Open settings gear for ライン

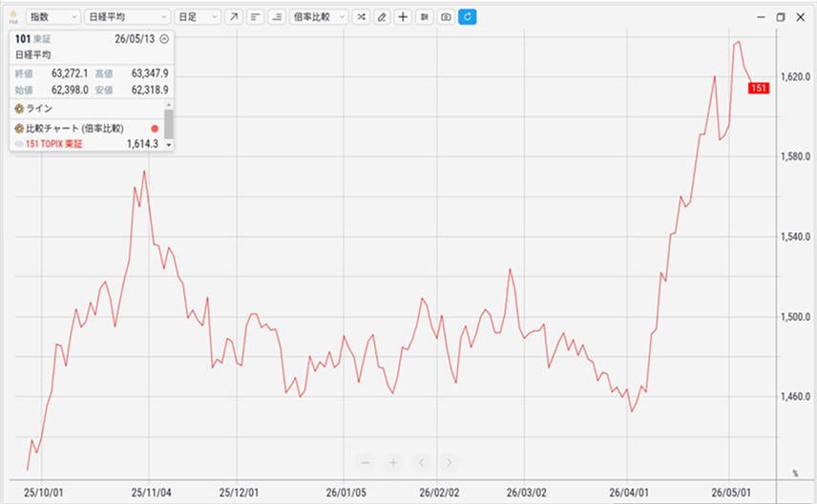coord(19,109)
